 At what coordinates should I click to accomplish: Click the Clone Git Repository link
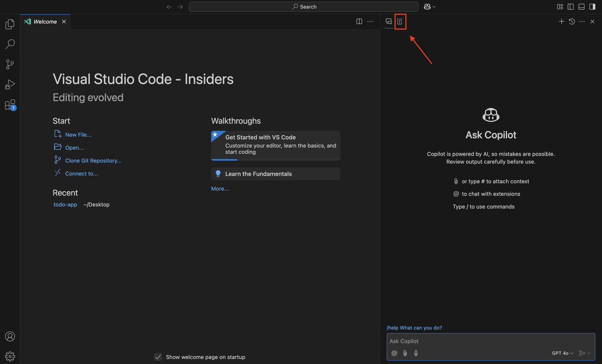click(x=93, y=160)
